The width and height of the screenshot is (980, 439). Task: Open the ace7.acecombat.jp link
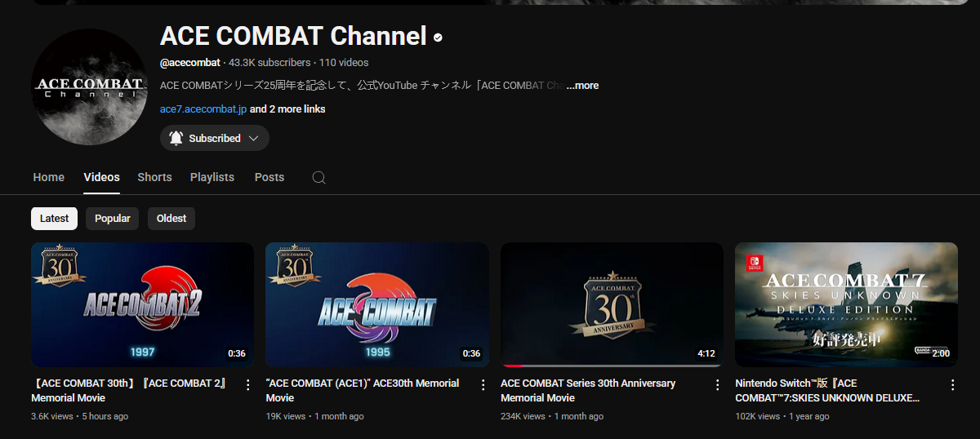(203, 109)
